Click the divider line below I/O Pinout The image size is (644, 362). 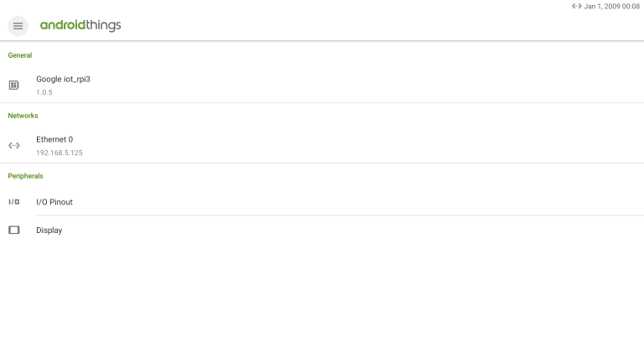click(x=340, y=215)
